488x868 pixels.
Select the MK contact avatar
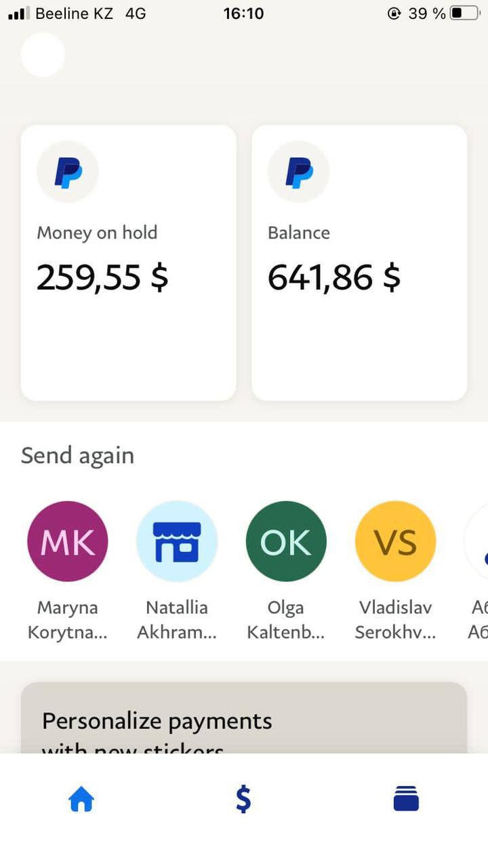tap(68, 541)
